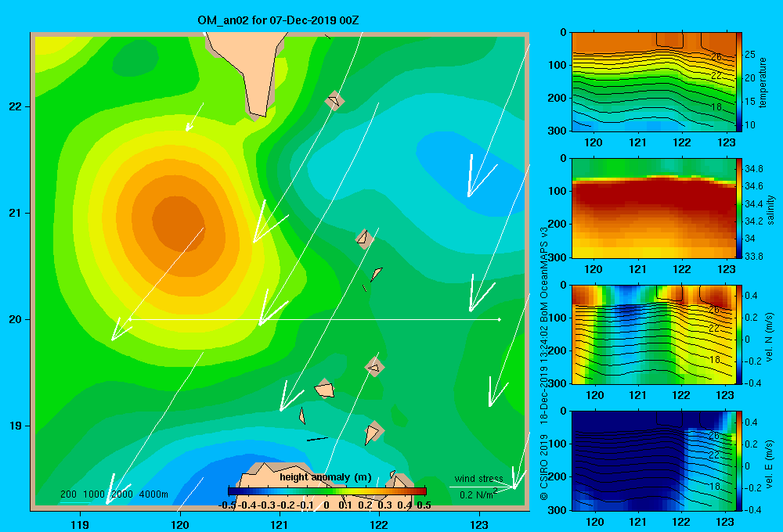The height and width of the screenshot is (532, 783).
Task: Open the northward velocity section panel
Action: click(x=654, y=334)
